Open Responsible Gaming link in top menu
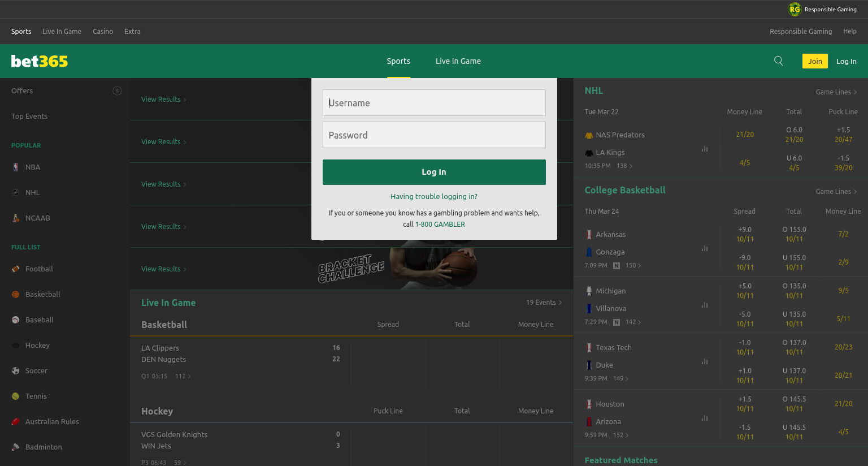 tap(801, 31)
